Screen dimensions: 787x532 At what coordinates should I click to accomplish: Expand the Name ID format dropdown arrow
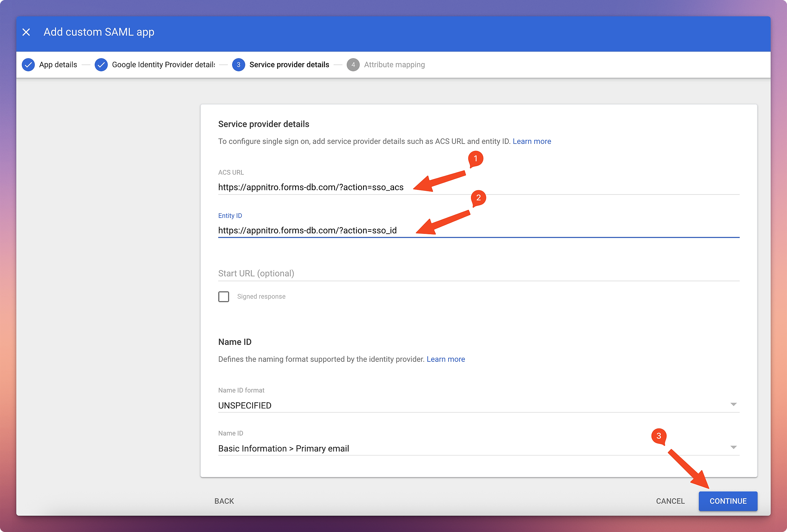point(733,405)
